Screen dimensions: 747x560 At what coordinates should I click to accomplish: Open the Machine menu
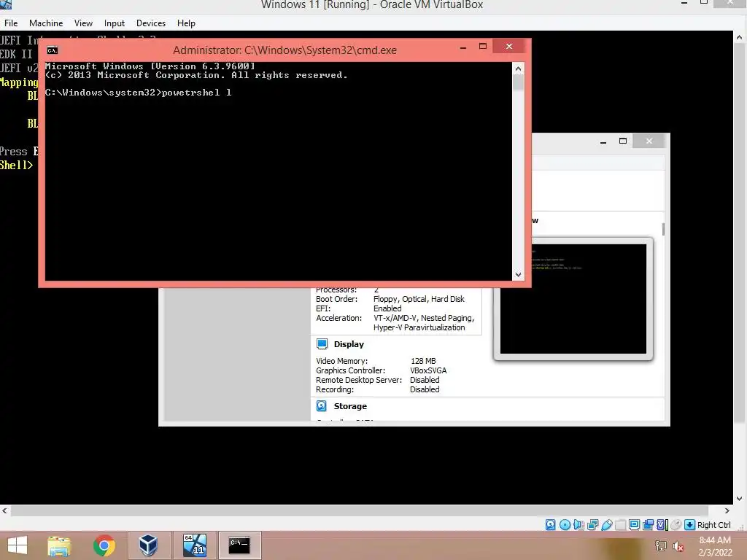[x=46, y=23]
